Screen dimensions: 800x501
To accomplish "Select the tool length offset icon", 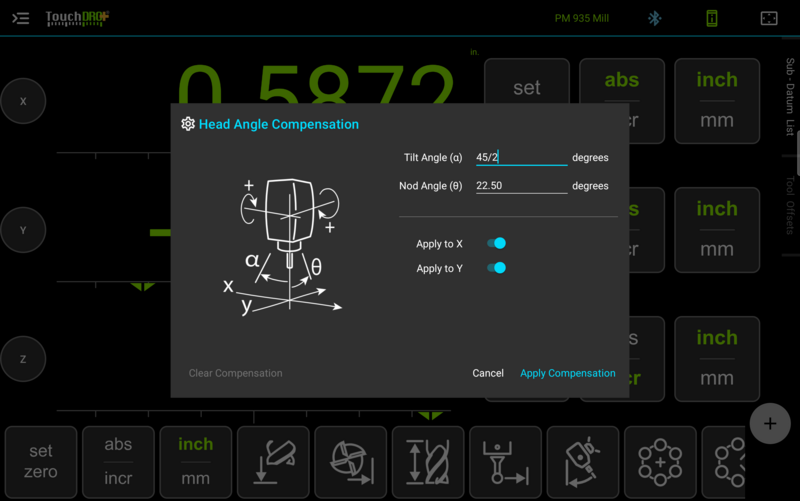I will coord(428,462).
